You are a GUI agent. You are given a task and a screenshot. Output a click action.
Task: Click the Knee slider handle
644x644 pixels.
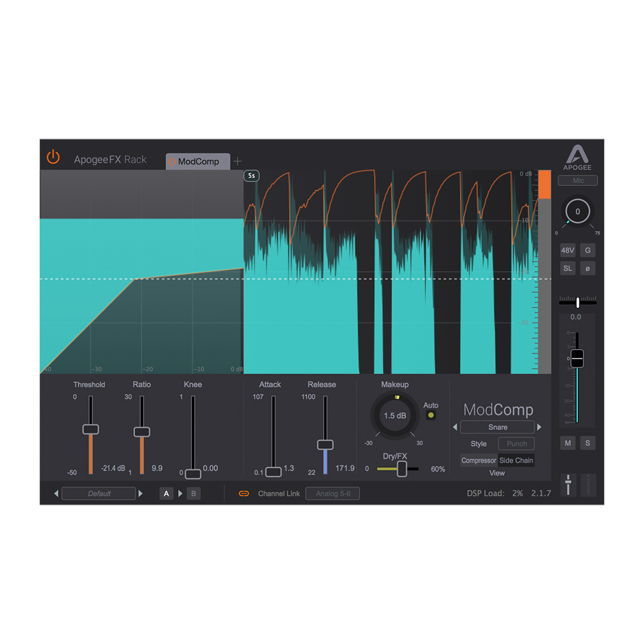(193, 474)
